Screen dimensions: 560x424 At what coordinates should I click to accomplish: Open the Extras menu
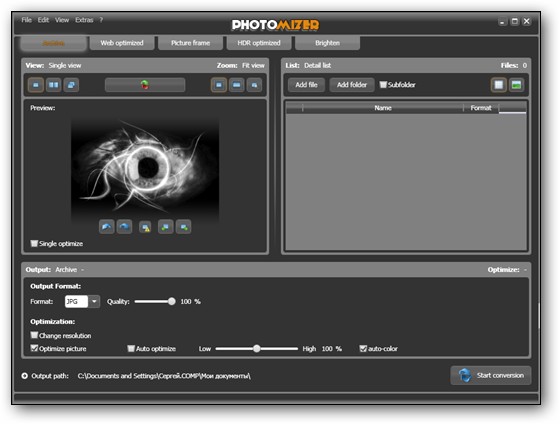tap(84, 20)
